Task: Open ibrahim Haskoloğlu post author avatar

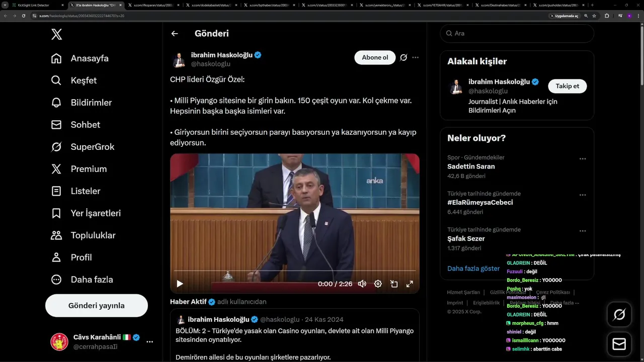Action: pyautogui.click(x=179, y=59)
